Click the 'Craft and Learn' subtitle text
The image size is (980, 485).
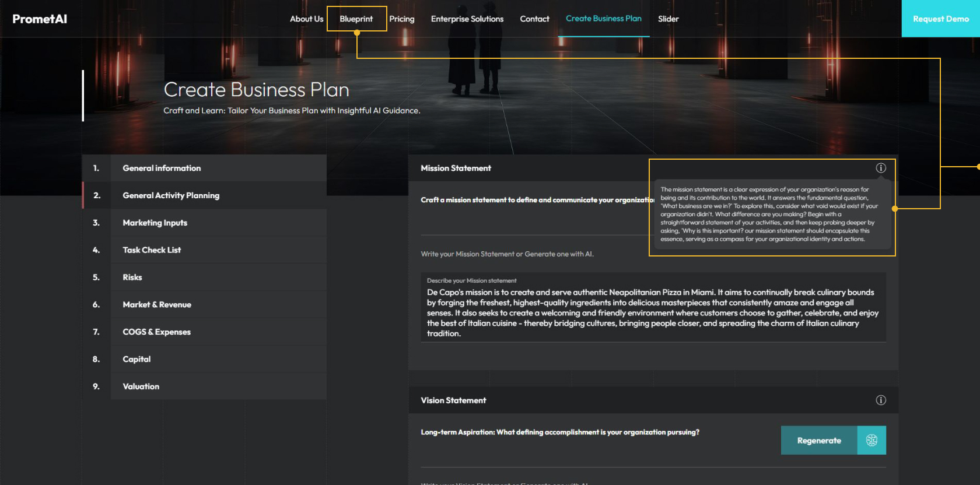(292, 110)
